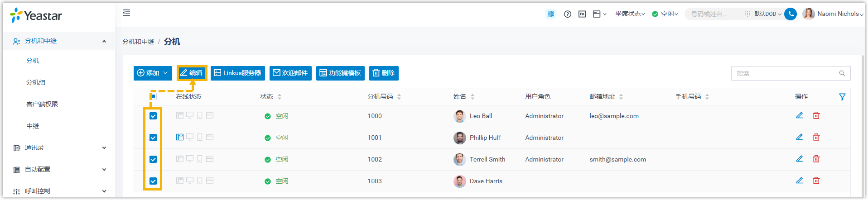Delete extension 1001 using trash icon
Screen dimensions: 868x200
pos(816,138)
